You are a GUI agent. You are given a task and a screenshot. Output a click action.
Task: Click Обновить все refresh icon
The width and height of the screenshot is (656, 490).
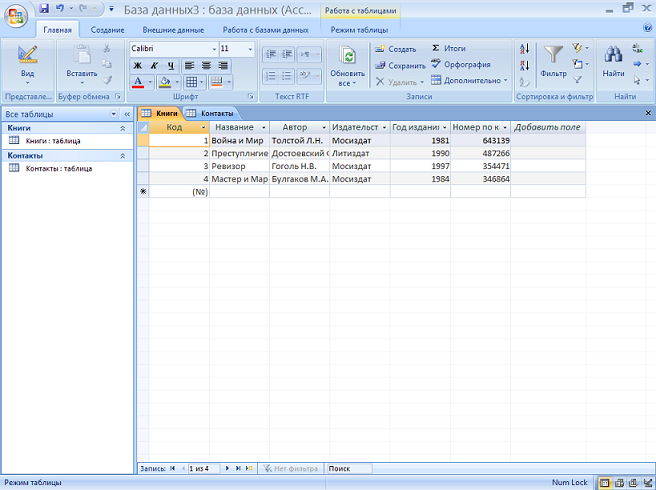point(347,56)
